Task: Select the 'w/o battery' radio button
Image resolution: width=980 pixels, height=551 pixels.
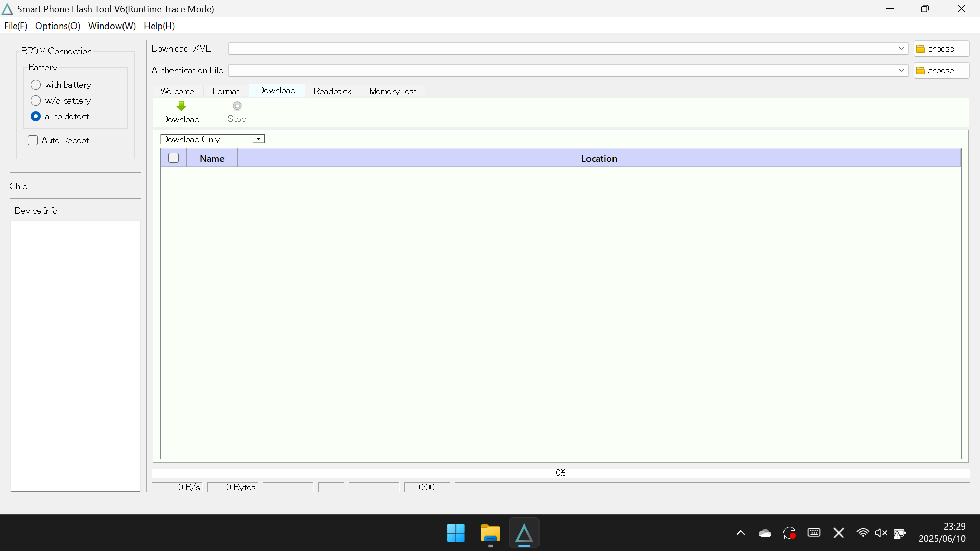Action: pos(36,100)
